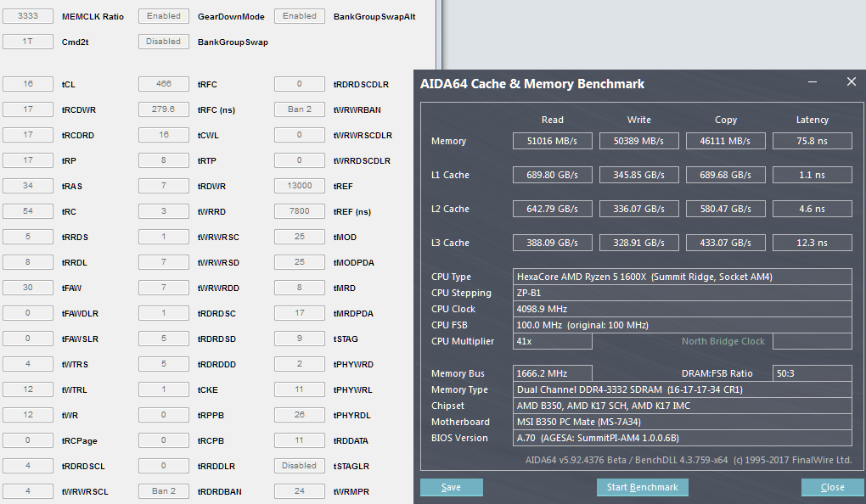Select the tRFC value 466 field

[164, 84]
